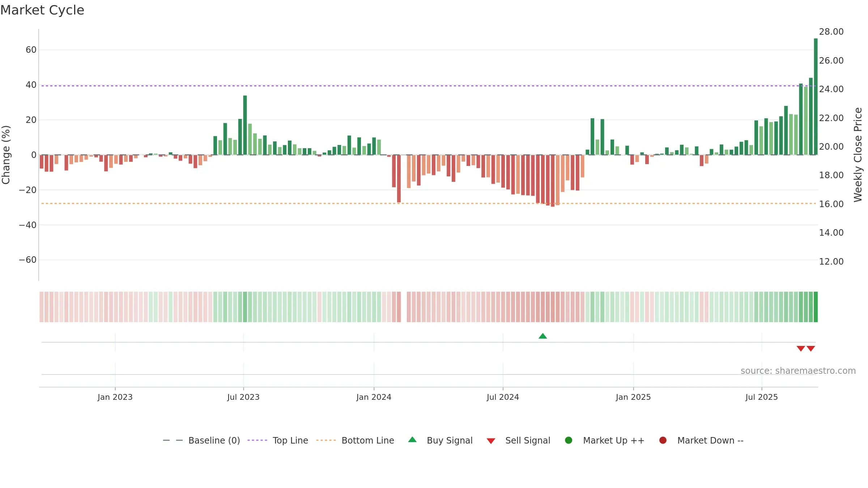Click the Weekly Close Price axis title
868x488 pixels.
click(x=858, y=155)
